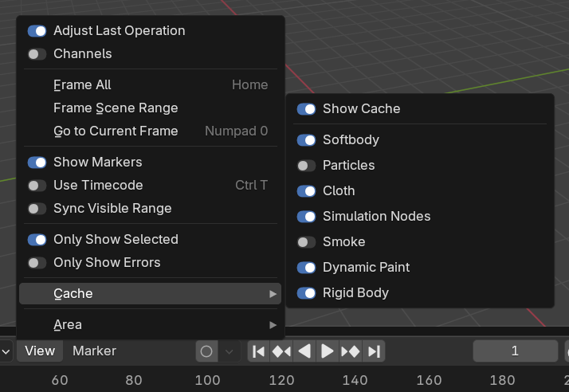569x392 pixels.
Task: Click frame 60 on timeline ruler
Action: tap(60, 380)
